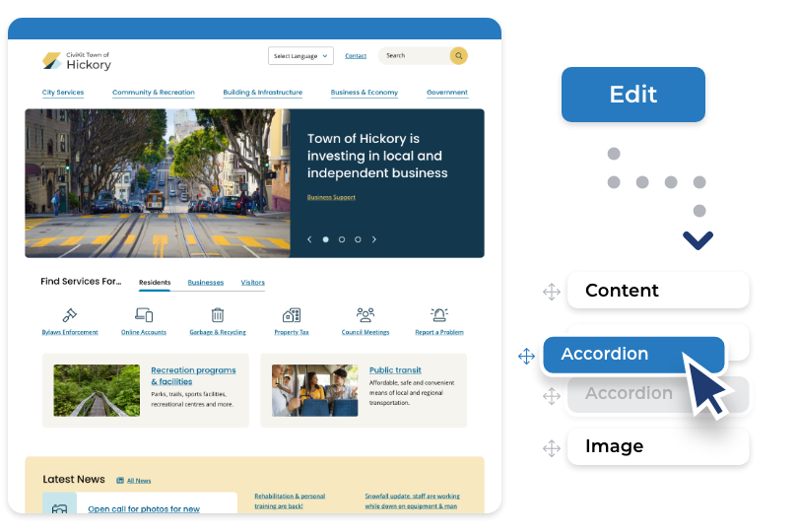Go to next carousel slide arrow

[374, 239]
